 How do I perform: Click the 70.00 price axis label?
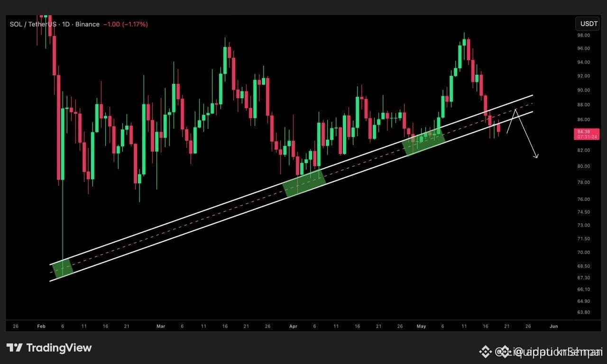(583, 252)
